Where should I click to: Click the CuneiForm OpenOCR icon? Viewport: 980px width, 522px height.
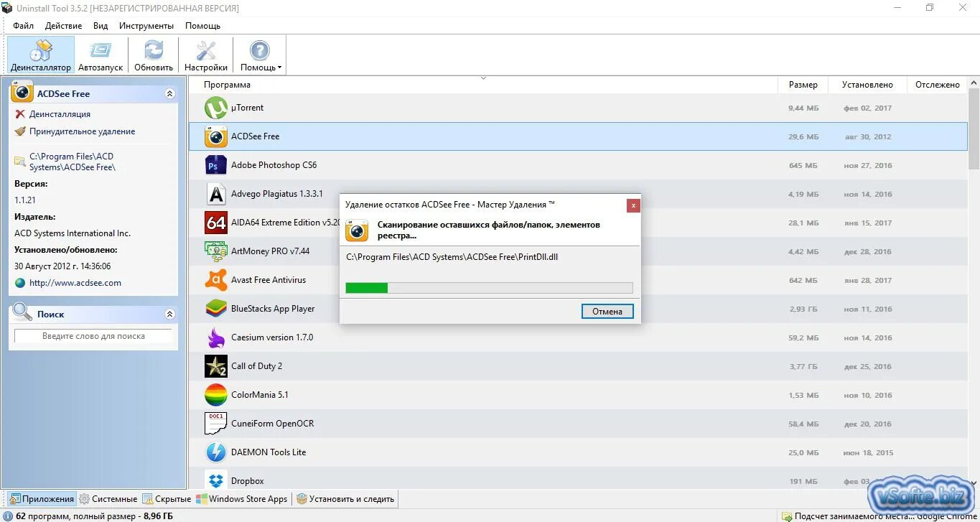[216, 424]
